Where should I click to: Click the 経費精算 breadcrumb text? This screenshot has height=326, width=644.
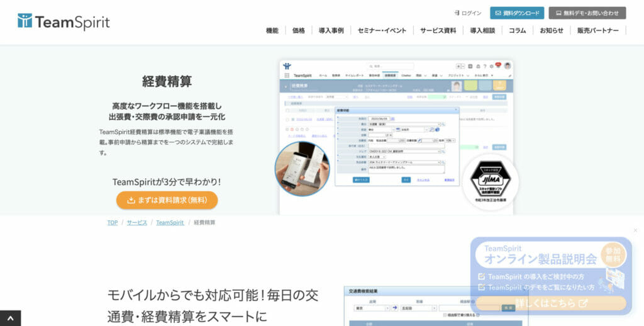coord(204,222)
